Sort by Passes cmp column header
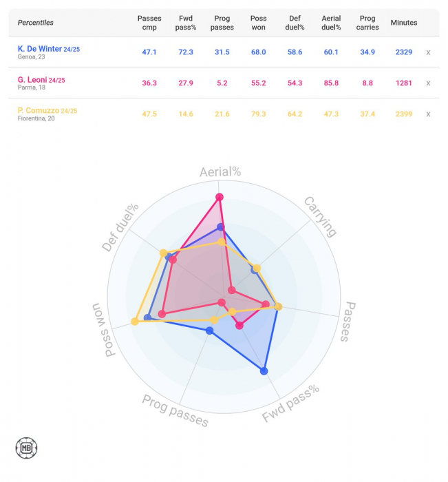 149,23
